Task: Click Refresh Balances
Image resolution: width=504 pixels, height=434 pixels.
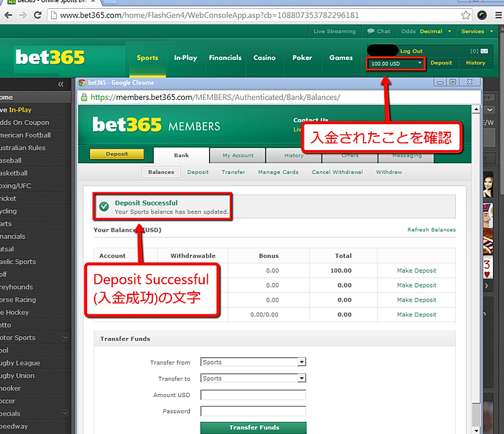Action: 432,229
